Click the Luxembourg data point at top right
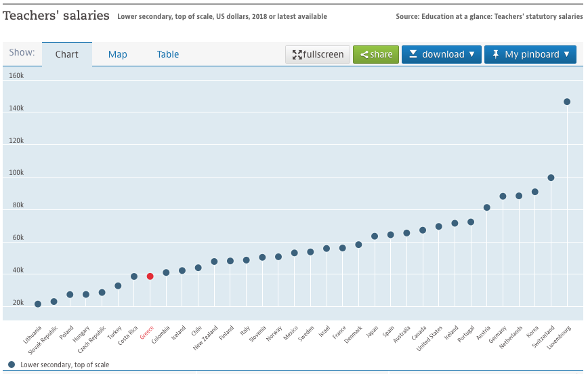Image resolution: width=588 pixels, height=374 pixels. pos(567,102)
